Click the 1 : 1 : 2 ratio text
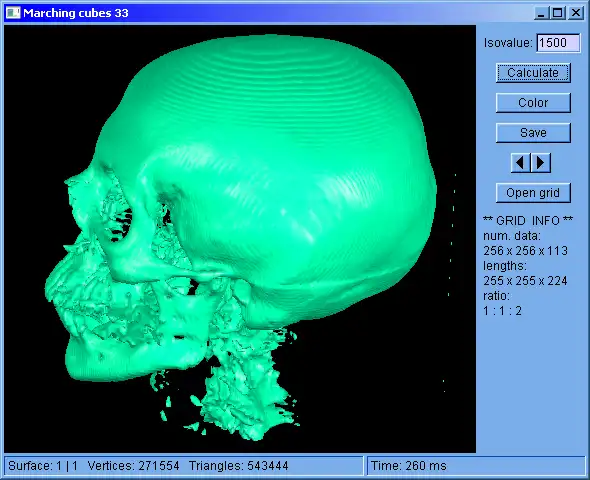 click(x=503, y=311)
